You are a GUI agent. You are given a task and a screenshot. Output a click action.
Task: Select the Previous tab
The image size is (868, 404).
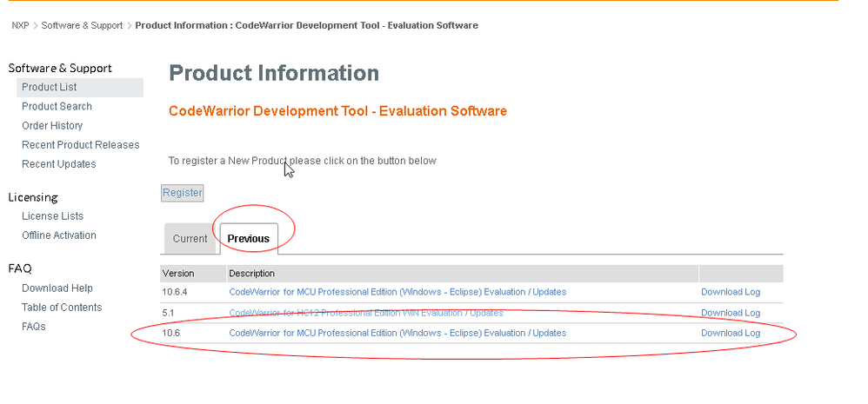(249, 239)
